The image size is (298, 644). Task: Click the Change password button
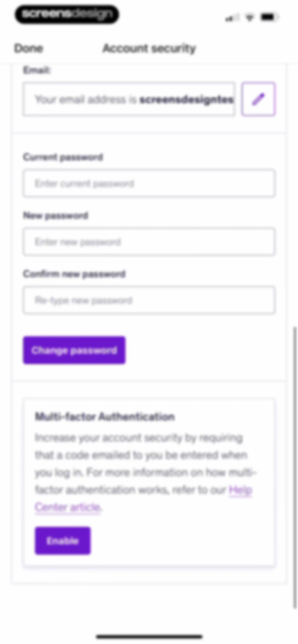coord(74,350)
